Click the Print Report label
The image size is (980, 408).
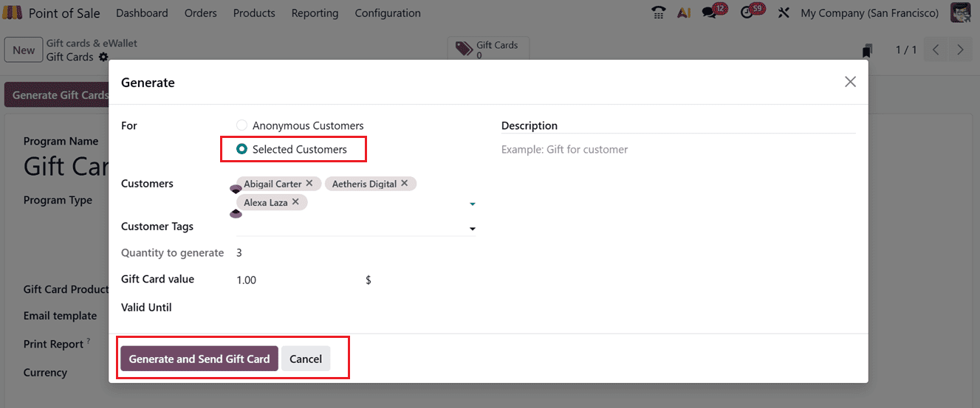(x=53, y=344)
